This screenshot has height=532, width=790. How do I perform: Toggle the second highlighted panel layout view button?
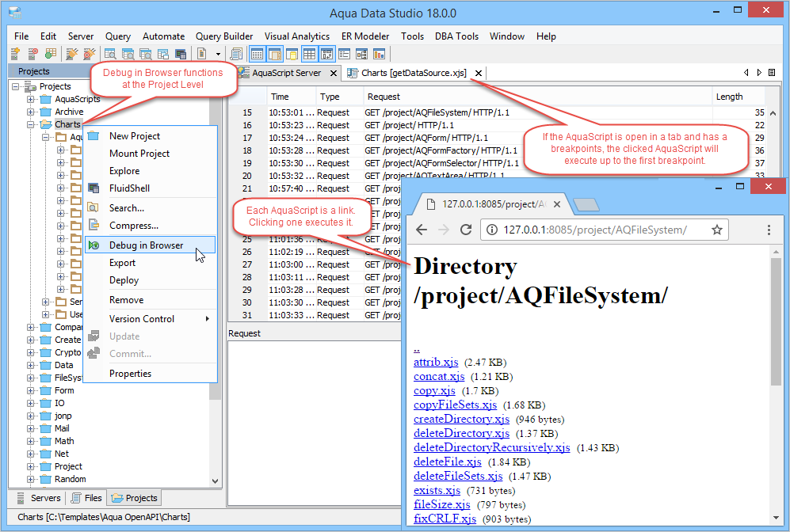tap(275, 54)
